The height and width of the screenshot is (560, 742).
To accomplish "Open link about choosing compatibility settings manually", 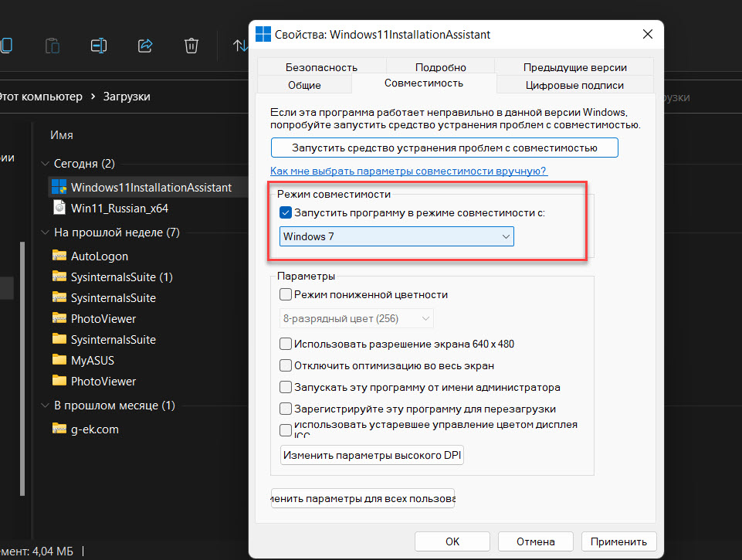I will 409,171.
